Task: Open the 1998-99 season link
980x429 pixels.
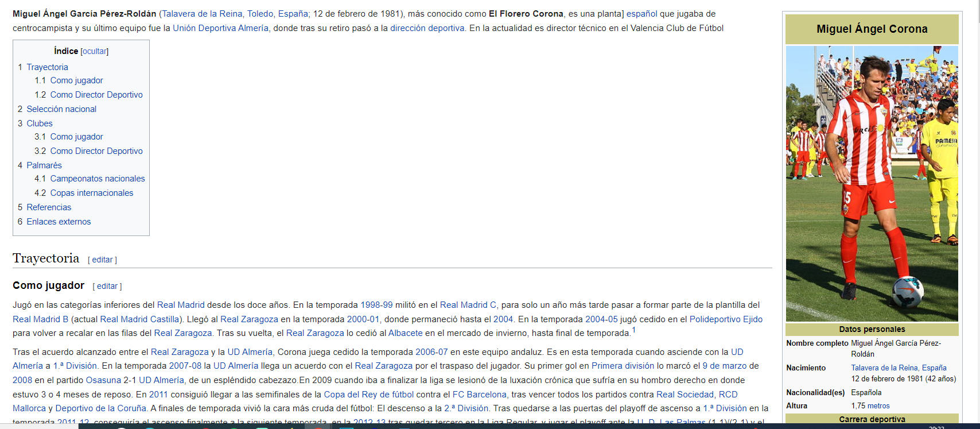Action: pos(376,305)
